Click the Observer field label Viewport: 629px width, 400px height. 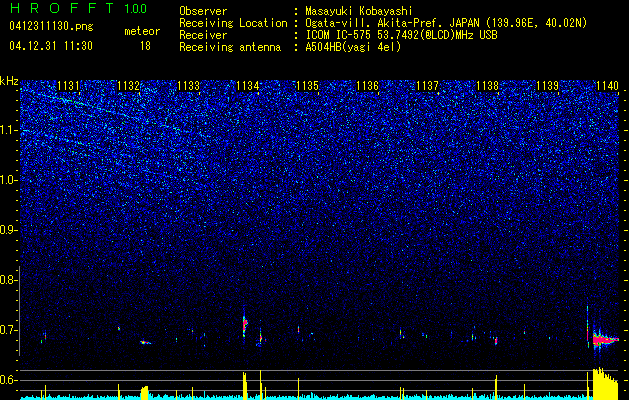(203, 11)
